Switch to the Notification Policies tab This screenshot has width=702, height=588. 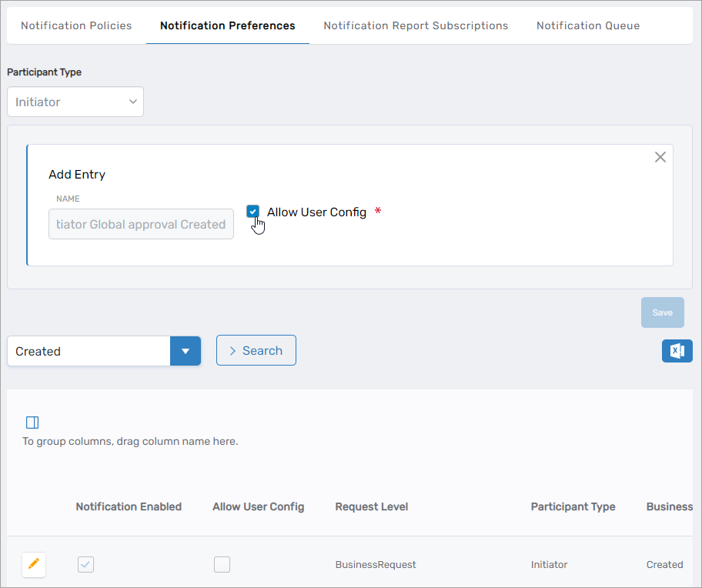pyautogui.click(x=75, y=25)
